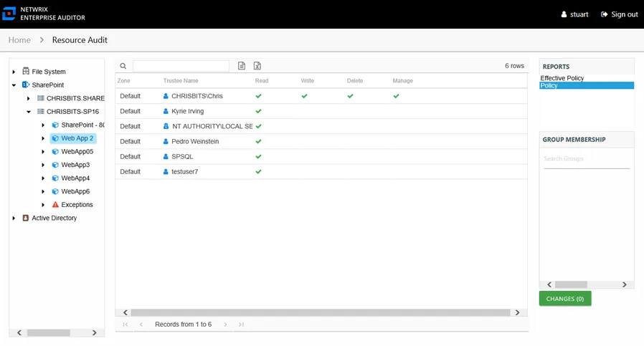Click user icon beside NT AUTHORITY\LOCAL SE
The width and height of the screenshot is (644, 346).
[x=166, y=126]
